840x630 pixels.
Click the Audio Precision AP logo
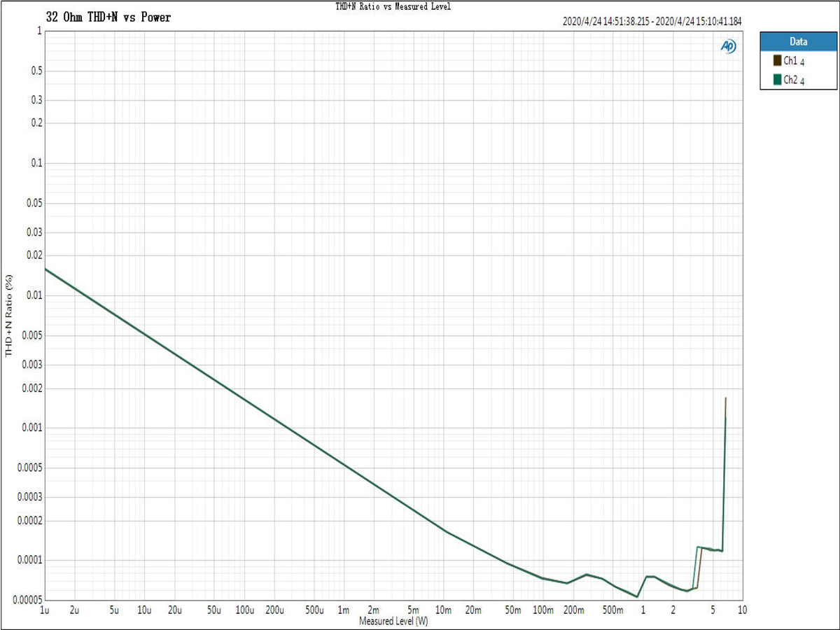pos(728,46)
